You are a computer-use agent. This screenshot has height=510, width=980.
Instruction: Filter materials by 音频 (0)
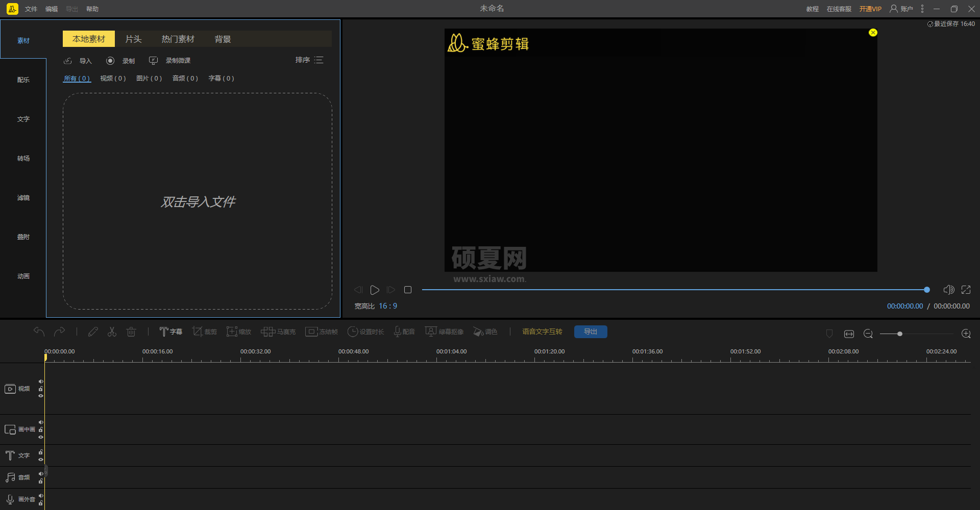click(x=185, y=79)
